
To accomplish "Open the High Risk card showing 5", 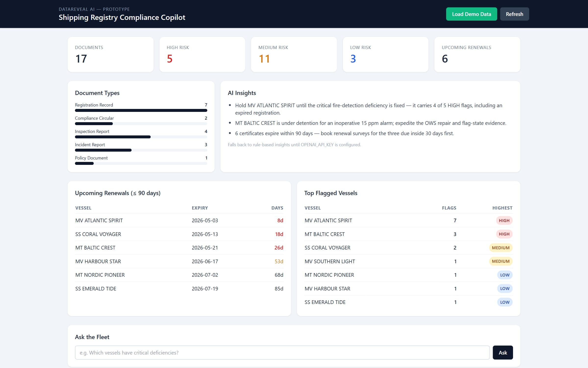I will [x=202, y=54].
